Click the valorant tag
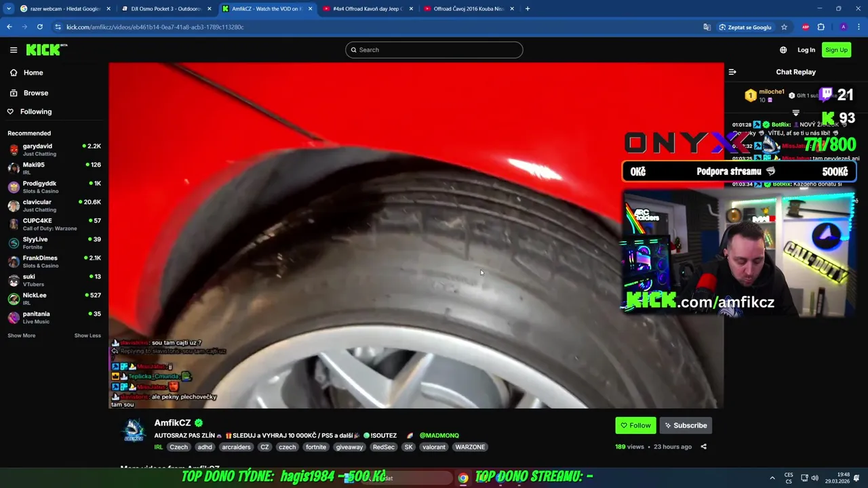Viewport: 868px width, 488px height. point(434,447)
